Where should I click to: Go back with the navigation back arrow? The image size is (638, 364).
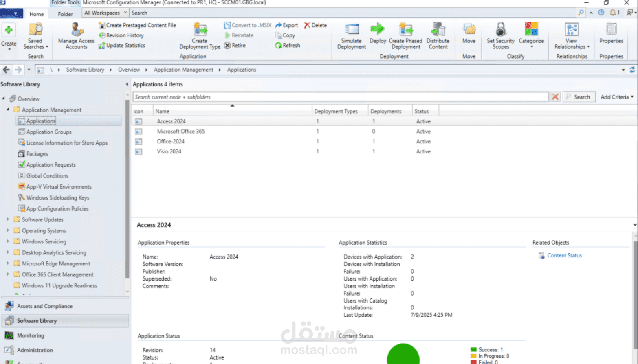point(7,70)
